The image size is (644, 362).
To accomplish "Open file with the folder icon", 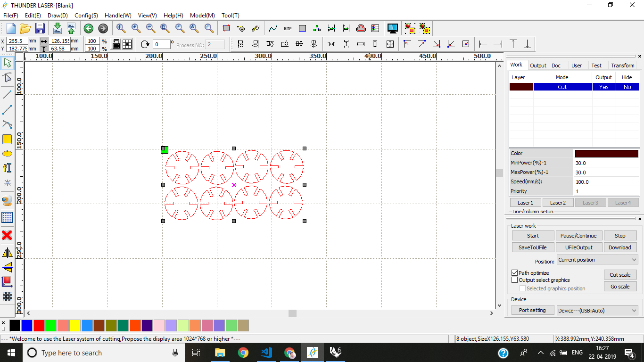I will (x=25, y=28).
